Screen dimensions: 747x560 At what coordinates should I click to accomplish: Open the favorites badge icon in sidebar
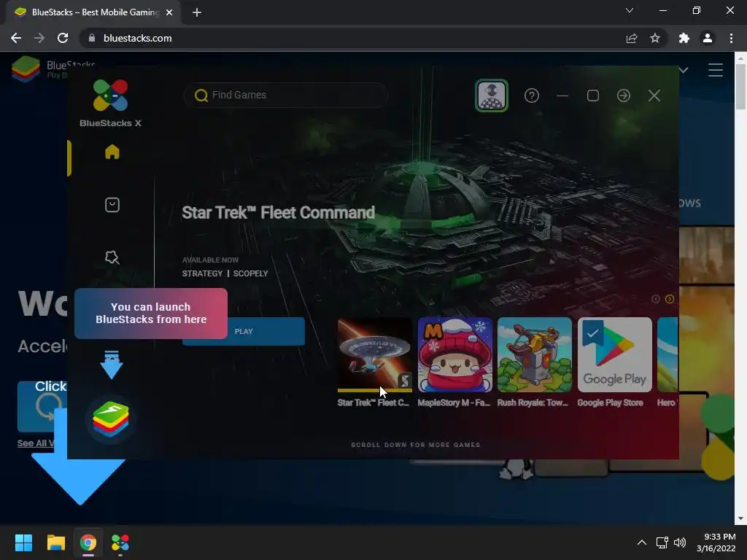click(x=112, y=257)
